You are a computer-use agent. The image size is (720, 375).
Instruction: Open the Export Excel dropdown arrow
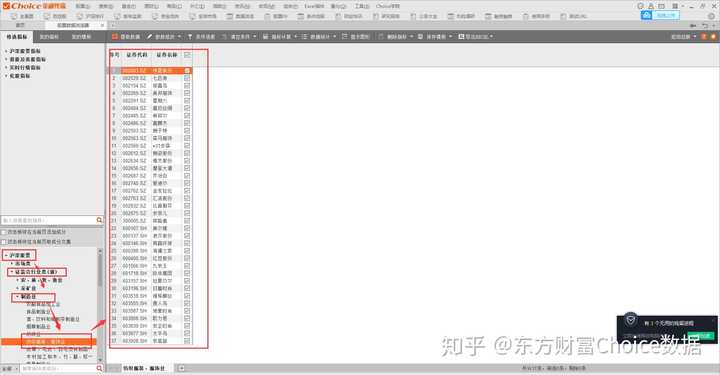point(491,36)
